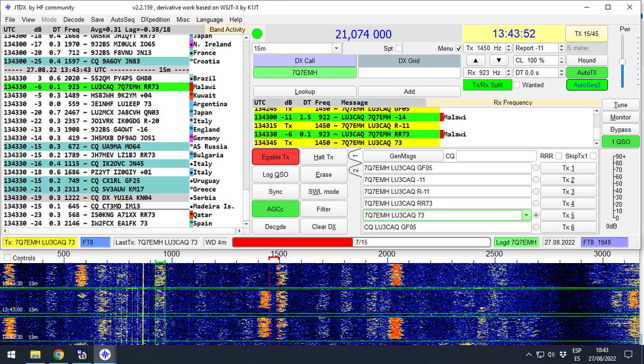This screenshot has height=364, width=644.
Task: Click the AGCc button
Action: click(275, 209)
